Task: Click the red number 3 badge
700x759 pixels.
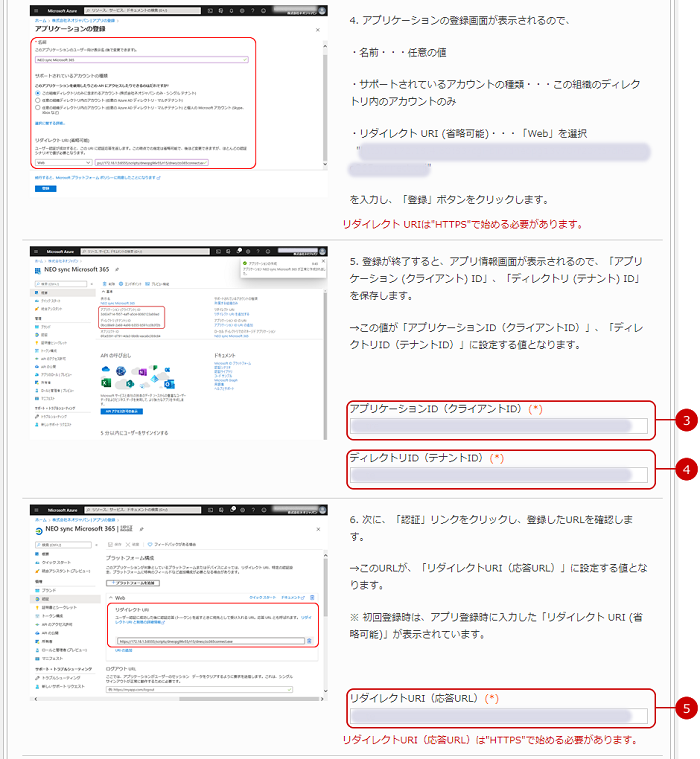Action: pyautogui.click(x=686, y=420)
